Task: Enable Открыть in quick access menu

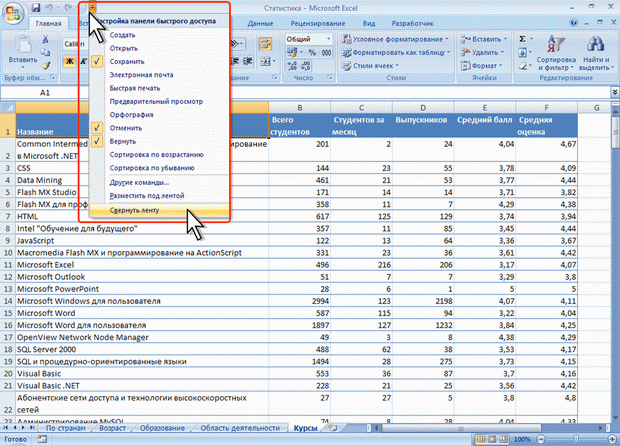Action: point(159,48)
